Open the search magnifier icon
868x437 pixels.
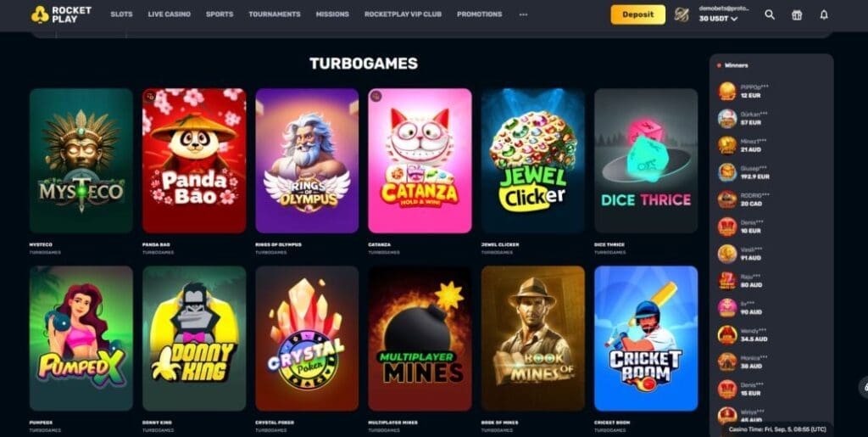pyautogui.click(x=770, y=15)
